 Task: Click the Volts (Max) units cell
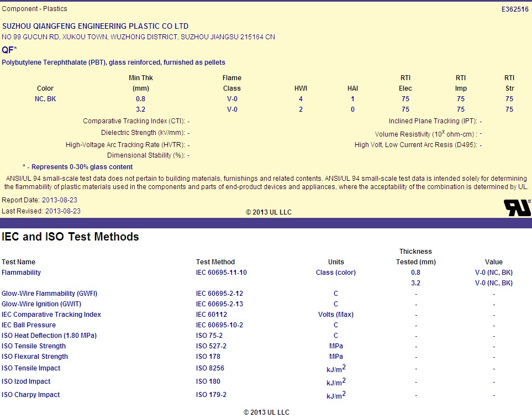336,315
